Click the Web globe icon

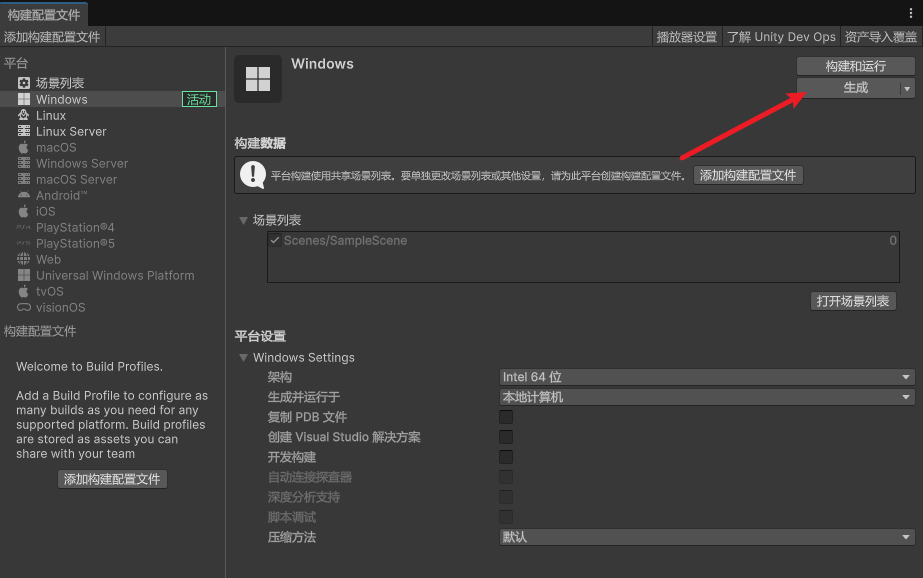pos(24,259)
